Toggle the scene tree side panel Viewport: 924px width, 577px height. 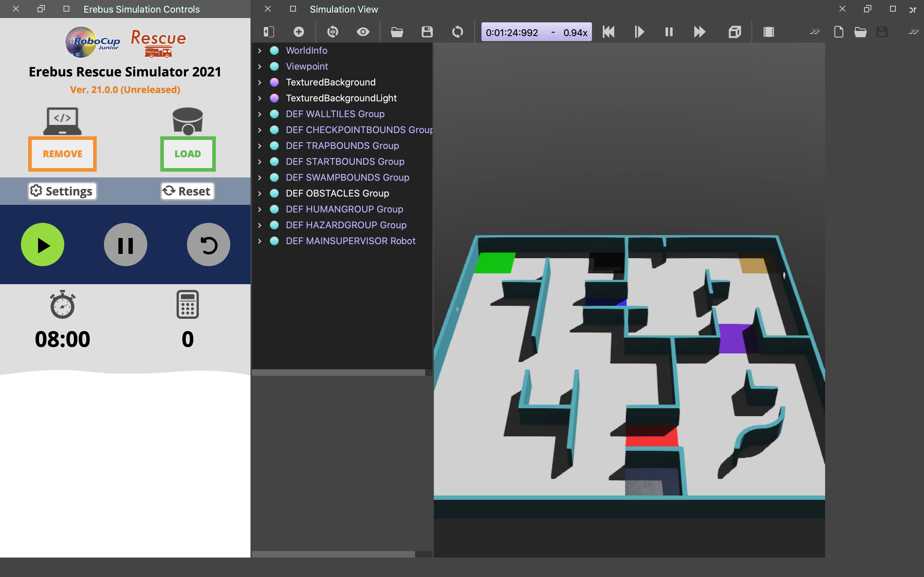point(269,32)
